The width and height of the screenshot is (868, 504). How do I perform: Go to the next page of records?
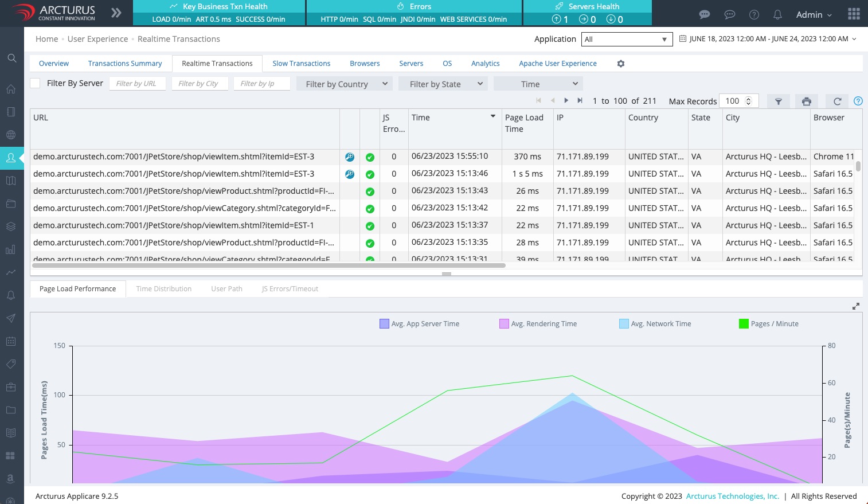click(566, 101)
